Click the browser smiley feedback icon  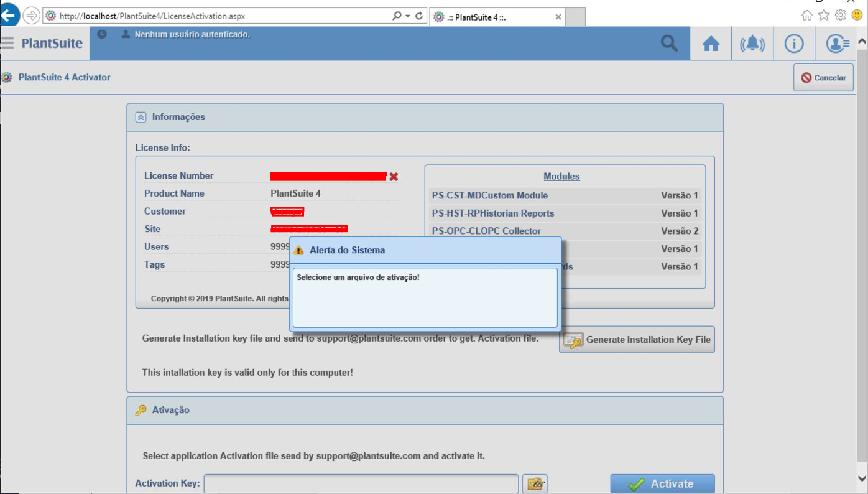tap(857, 15)
